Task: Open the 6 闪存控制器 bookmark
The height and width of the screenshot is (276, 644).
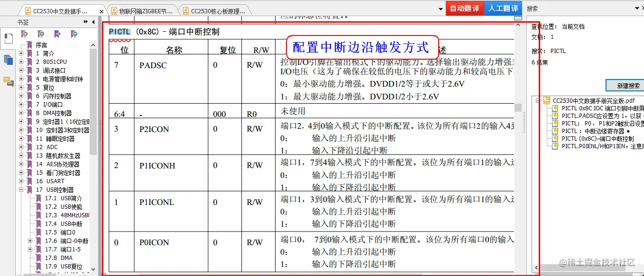Action: coord(54,96)
